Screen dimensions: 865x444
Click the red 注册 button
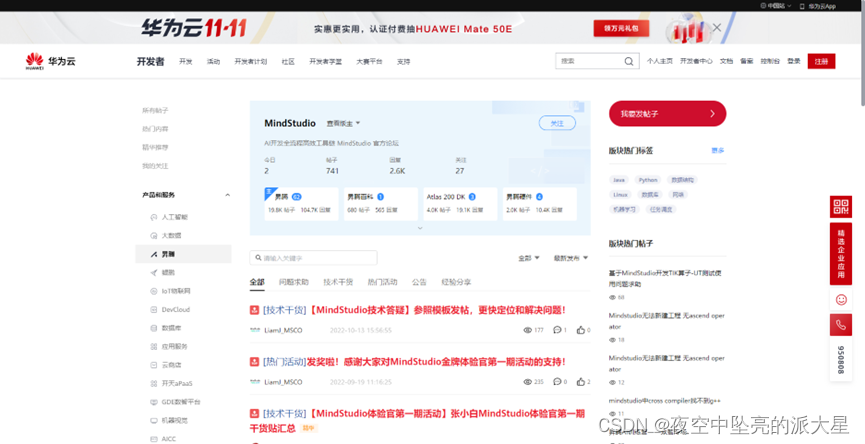[821, 61]
